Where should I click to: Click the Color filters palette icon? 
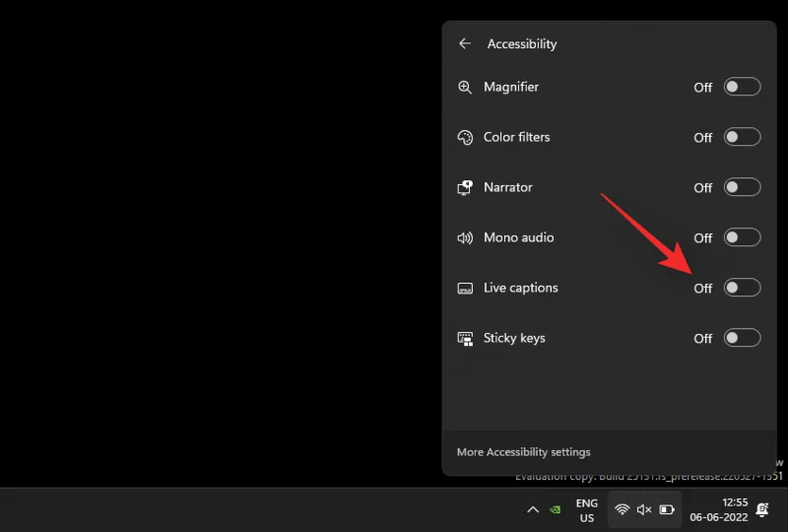tap(465, 137)
